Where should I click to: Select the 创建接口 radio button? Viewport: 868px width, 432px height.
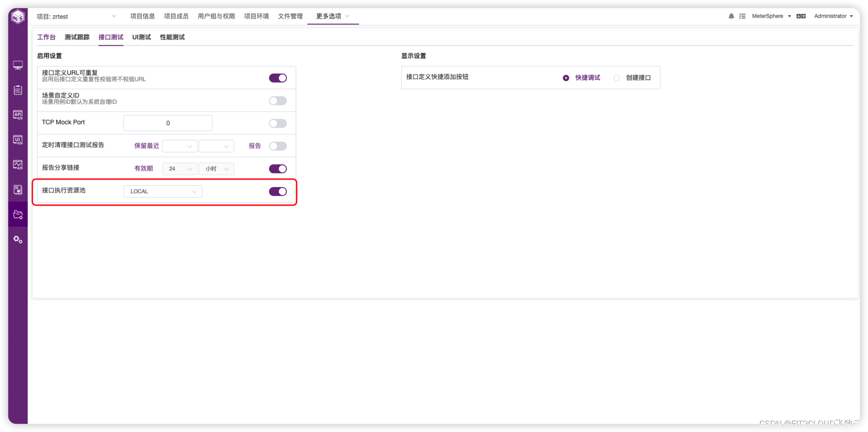coord(616,77)
